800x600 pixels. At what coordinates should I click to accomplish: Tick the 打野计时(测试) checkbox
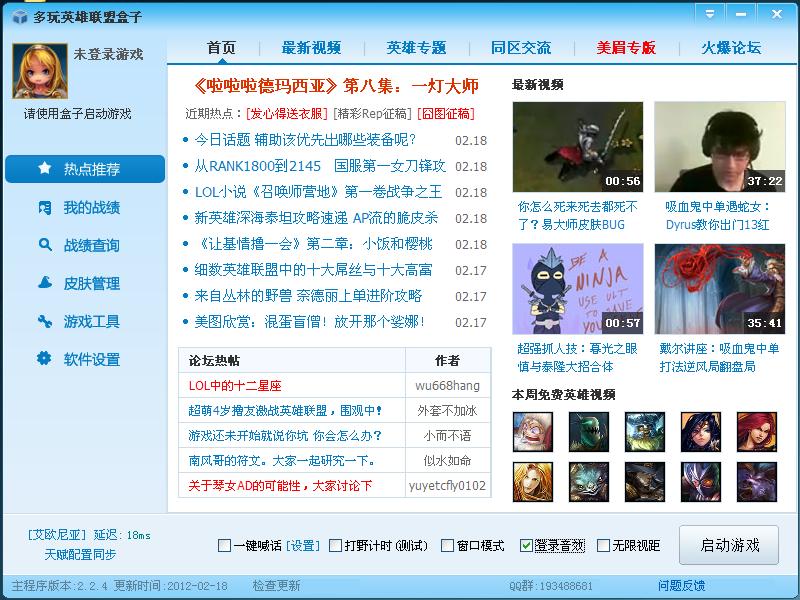(335, 546)
